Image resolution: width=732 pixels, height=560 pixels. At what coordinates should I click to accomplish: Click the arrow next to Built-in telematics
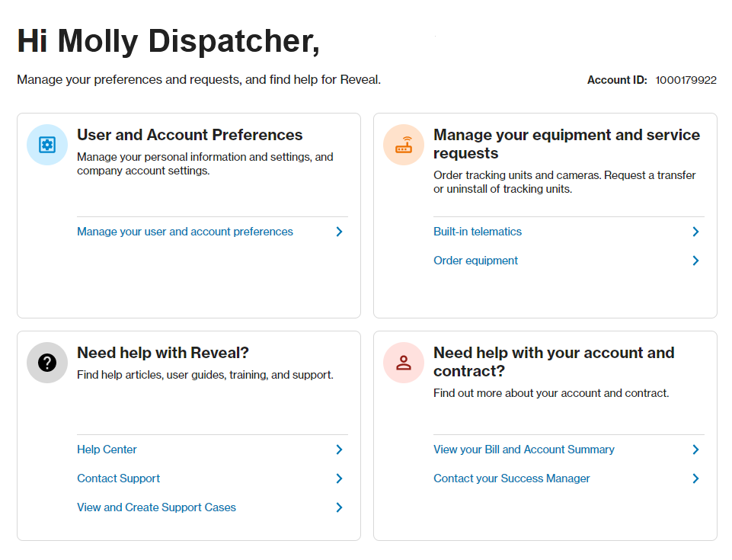point(695,232)
